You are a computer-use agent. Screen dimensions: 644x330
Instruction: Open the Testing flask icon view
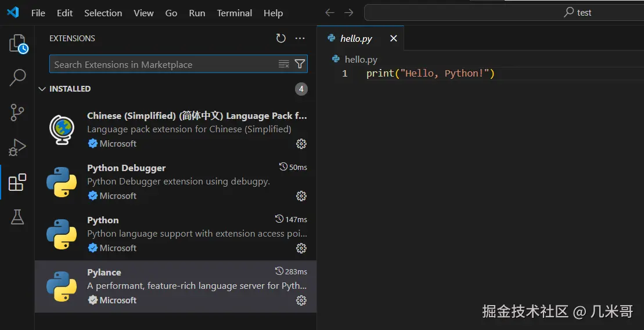coord(17,217)
